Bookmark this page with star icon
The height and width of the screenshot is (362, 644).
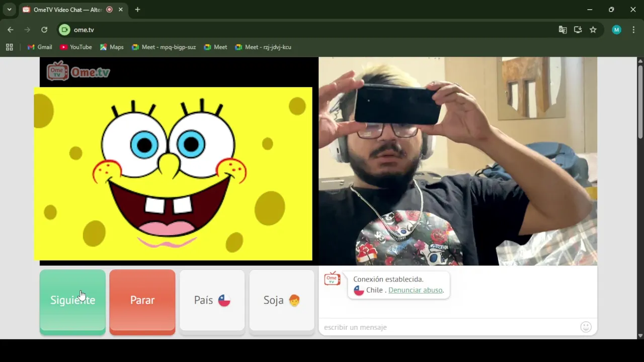(x=593, y=30)
